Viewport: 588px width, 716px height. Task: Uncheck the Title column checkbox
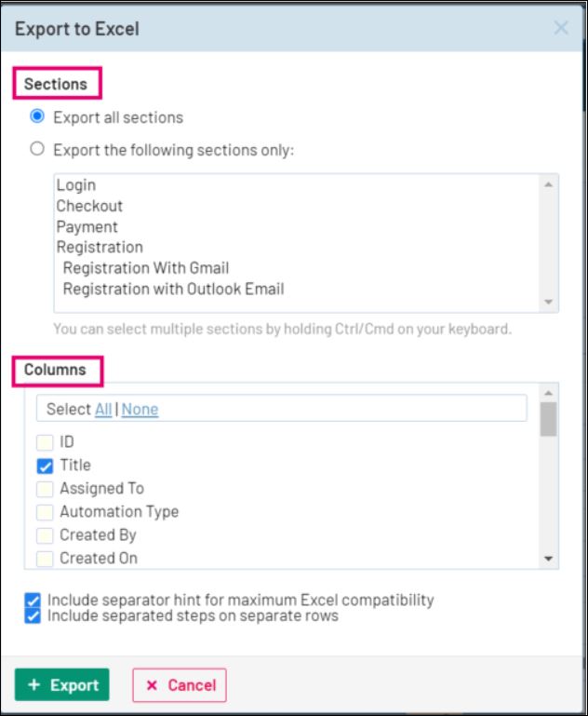pyautogui.click(x=45, y=466)
